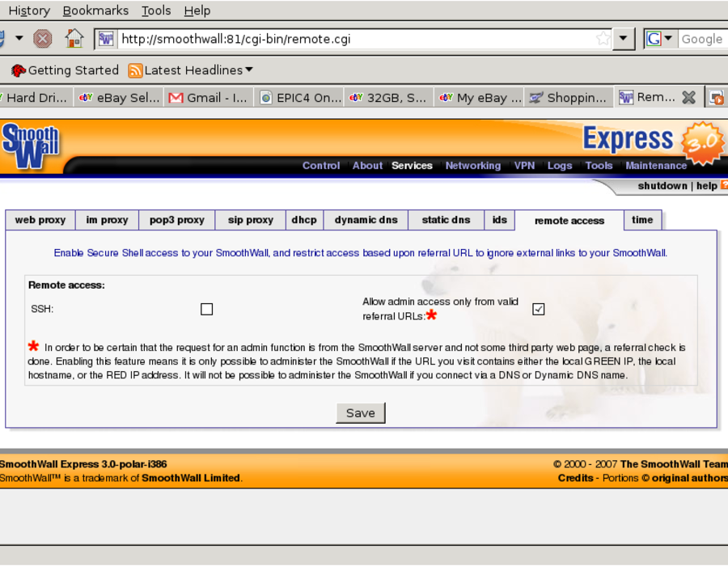The height and width of the screenshot is (566, 728).
Task: Switch to the eBay Sel... tab
Action: pyautogui.click(x=119, y=98)
